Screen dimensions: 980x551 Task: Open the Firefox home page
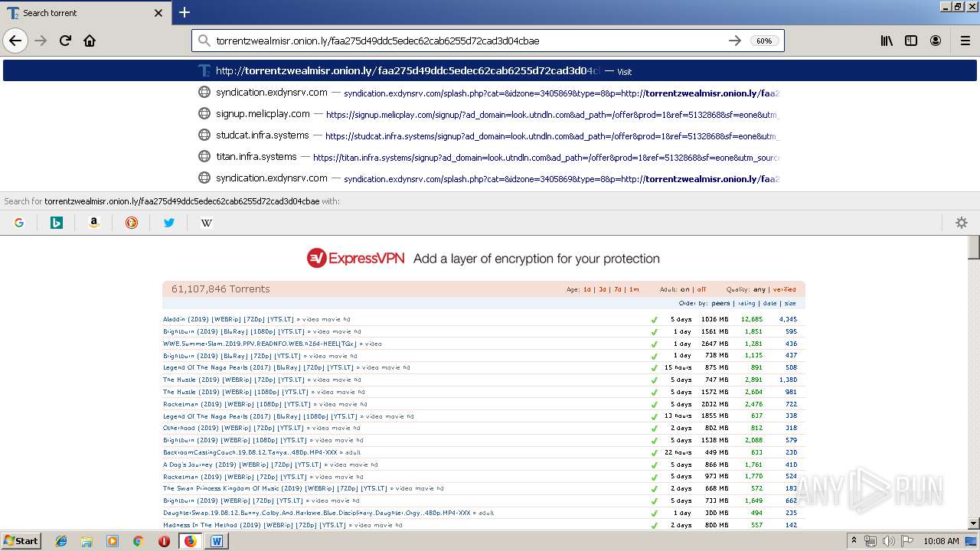click(x=90, y=41)
